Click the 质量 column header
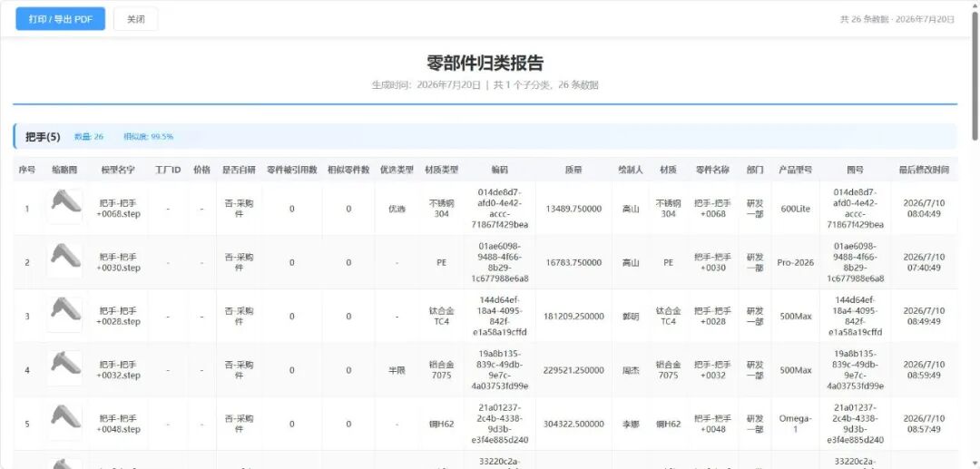Screen dimensions: 980x469 [x=573, y=170]
